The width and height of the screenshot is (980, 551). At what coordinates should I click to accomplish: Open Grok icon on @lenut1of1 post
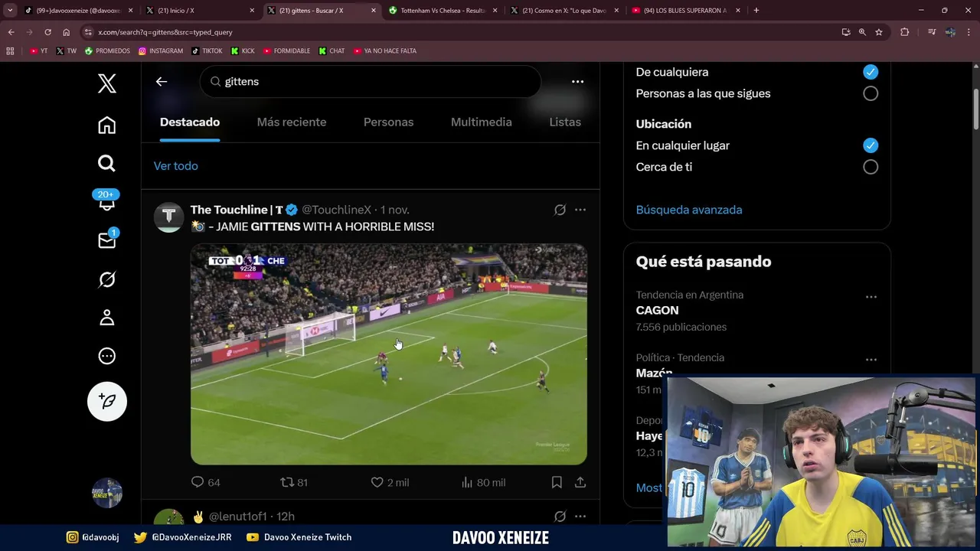(x=560, y=517)
